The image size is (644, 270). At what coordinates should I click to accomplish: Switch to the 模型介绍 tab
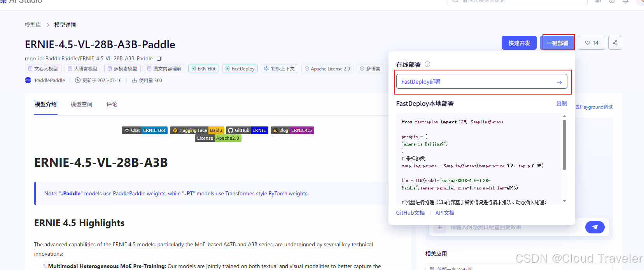(x=46, y=104)
